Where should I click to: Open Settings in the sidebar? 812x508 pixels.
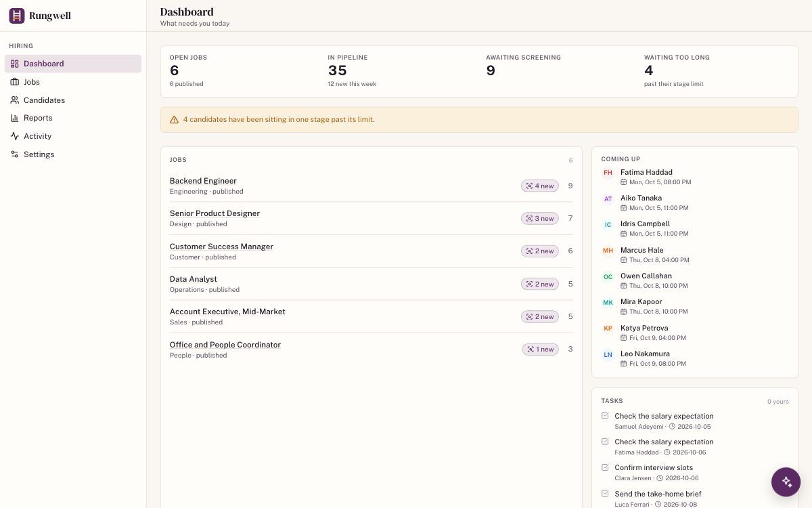click(x=73, y=154)
